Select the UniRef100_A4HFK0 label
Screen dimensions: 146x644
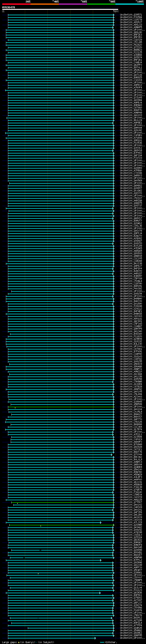[131, 480]
